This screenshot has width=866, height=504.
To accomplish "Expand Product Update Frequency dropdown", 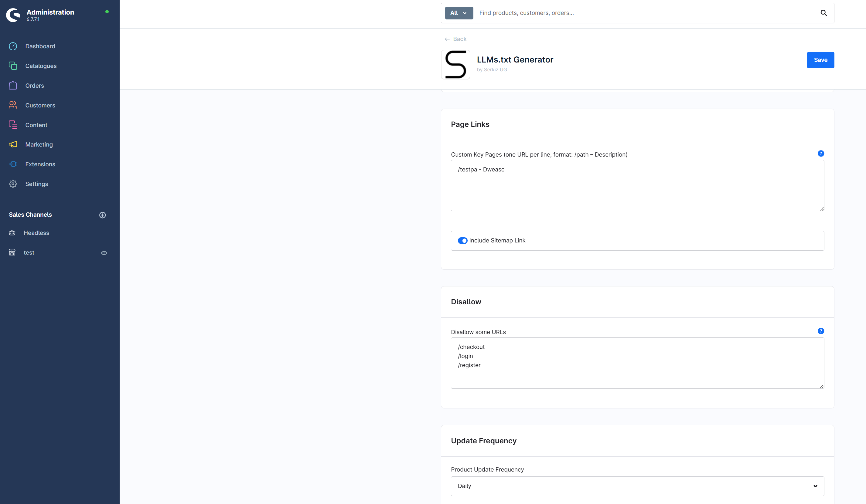I will pyautogui.click(x=637, y=486).
